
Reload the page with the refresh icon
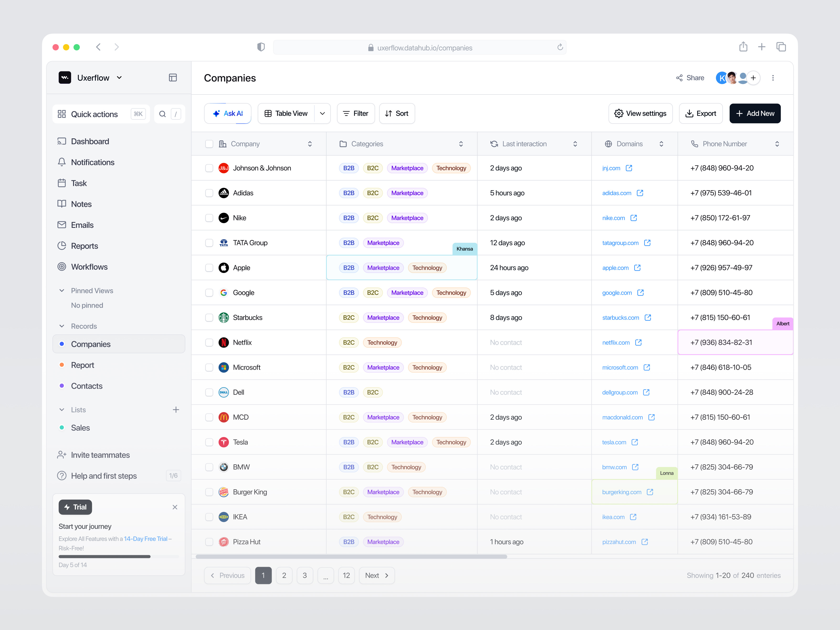tap(560, 48)
